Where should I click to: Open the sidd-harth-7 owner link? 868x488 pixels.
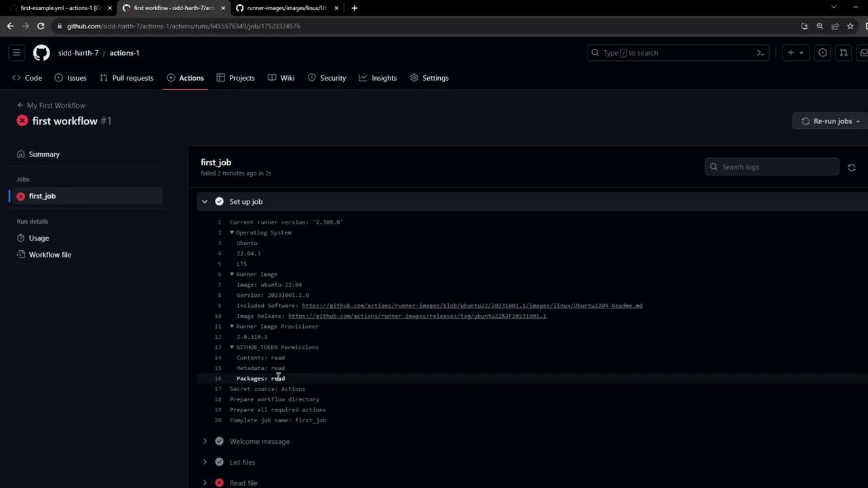(x=78, y=53)
